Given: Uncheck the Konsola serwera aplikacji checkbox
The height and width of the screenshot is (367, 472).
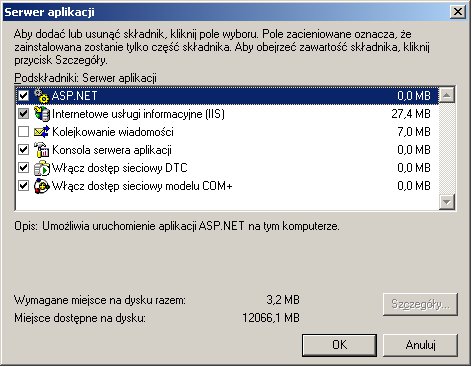Looking at the screenshot, I should pos(23,150).
